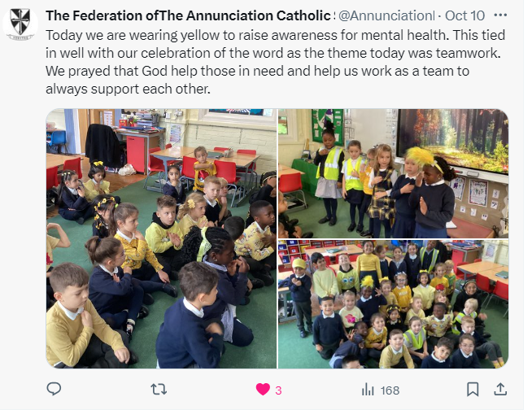Viewport: 532px width, 410px height.
Task: Open the Oct 10 post timestamp
Action: pos(464,15)
